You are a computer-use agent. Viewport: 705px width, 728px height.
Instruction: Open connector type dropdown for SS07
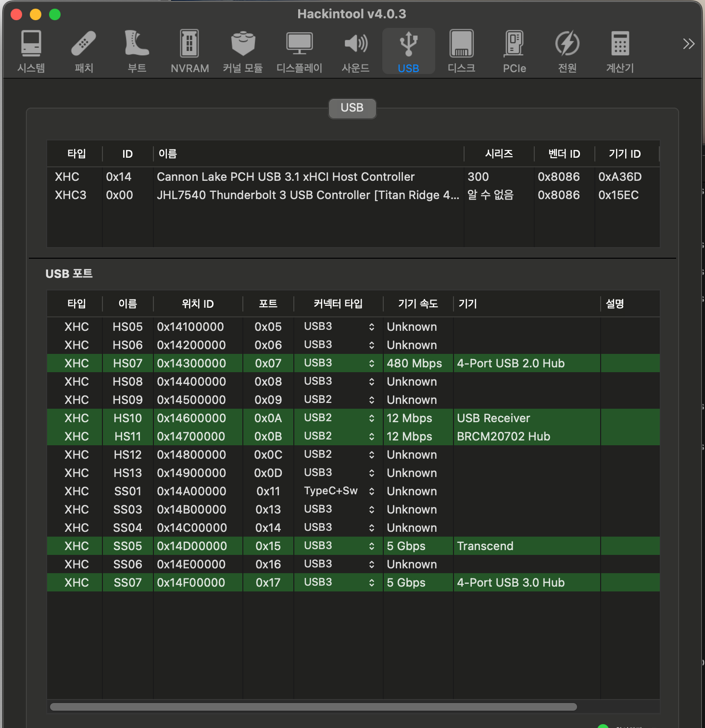(x=339, y=582)
